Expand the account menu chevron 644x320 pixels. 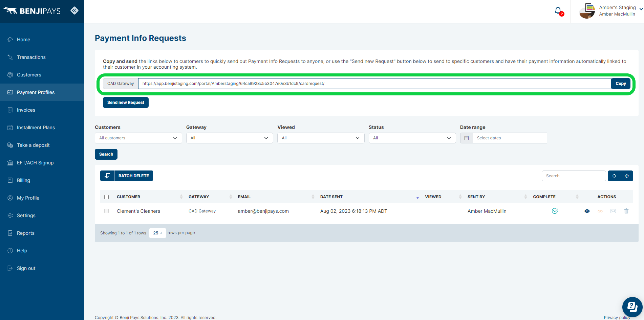coord(641,9)
